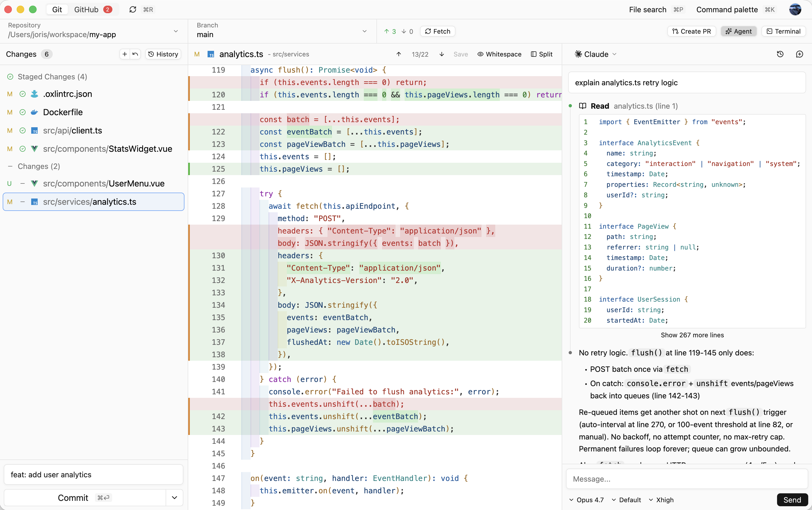Unstage src/api/client.ts via its check circle
The height and width of the screenshot is (510, 812).
[x=23, y=130]
